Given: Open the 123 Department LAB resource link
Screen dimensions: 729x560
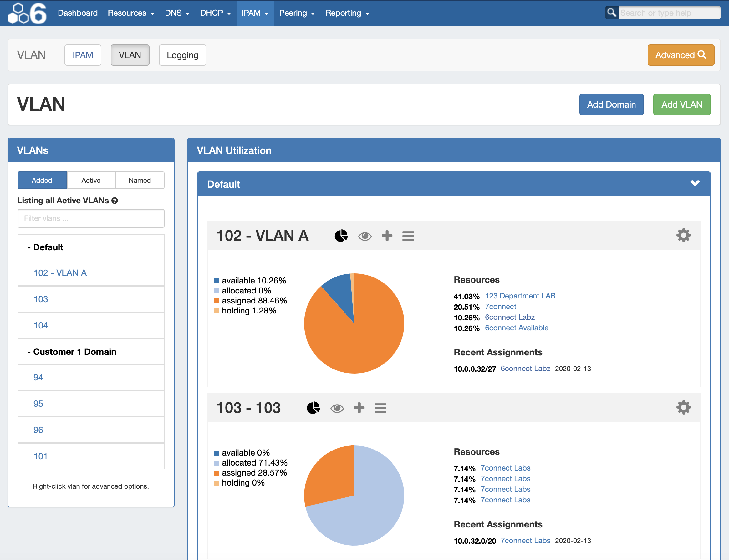Looking at the screenshot, I should click(520, 296).
